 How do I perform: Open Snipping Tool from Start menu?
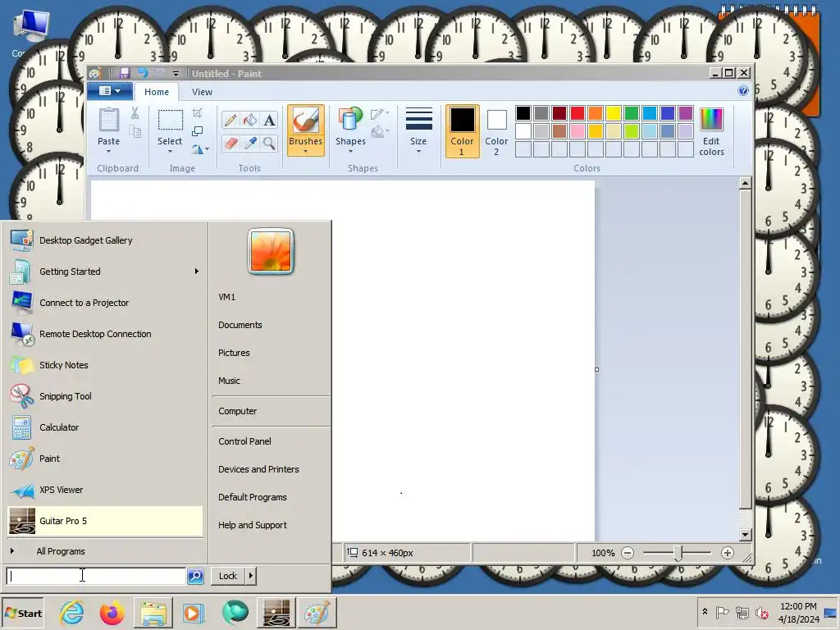coord(106,396)
